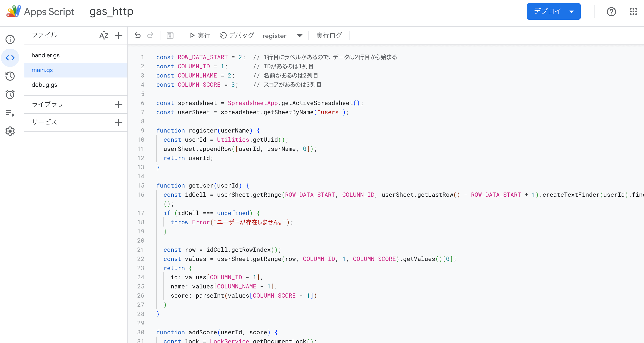Click the undo arrow in the toolbar
644x343 pixels.
tap(138, 35)
